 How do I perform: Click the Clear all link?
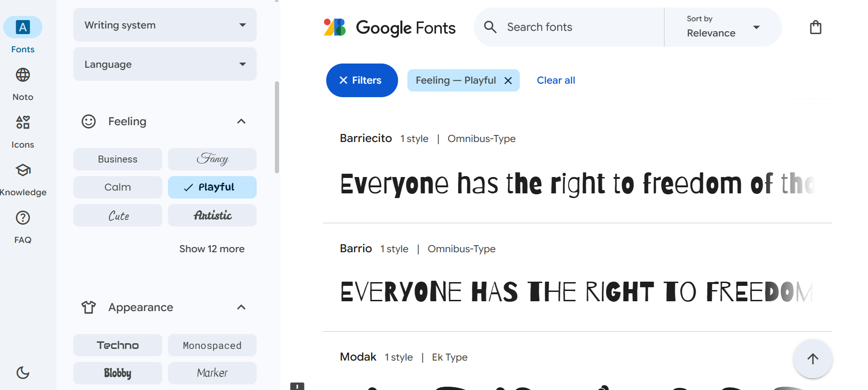click(x=556, y=80)
